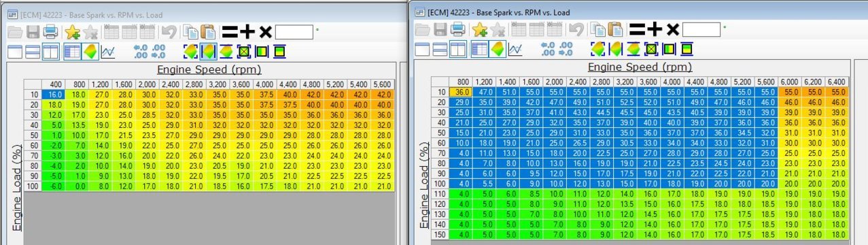Paste clipboard data in right window
The width and height of the screenshot is (868, 245).
click(x=616, y=29)
